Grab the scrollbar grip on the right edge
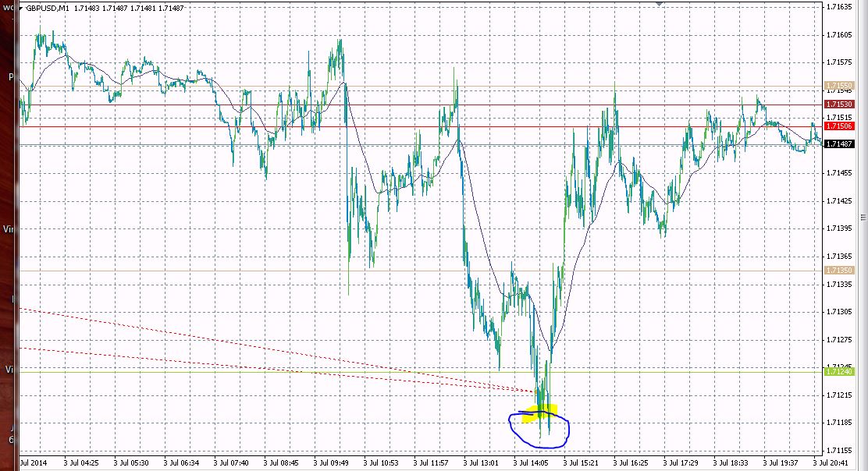The width and height of the screenshot is (868, 471). pyautogui.click(x=863, y=218)
